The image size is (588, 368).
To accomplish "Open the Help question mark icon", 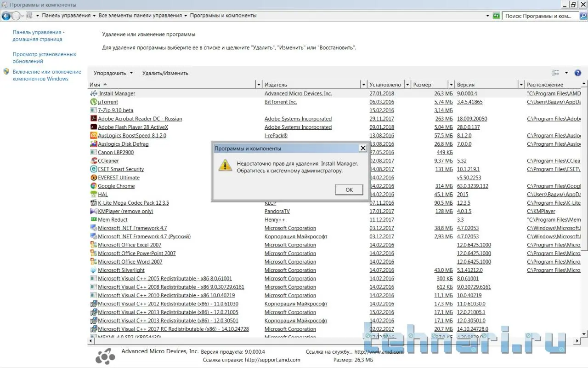I will point(578,73).
